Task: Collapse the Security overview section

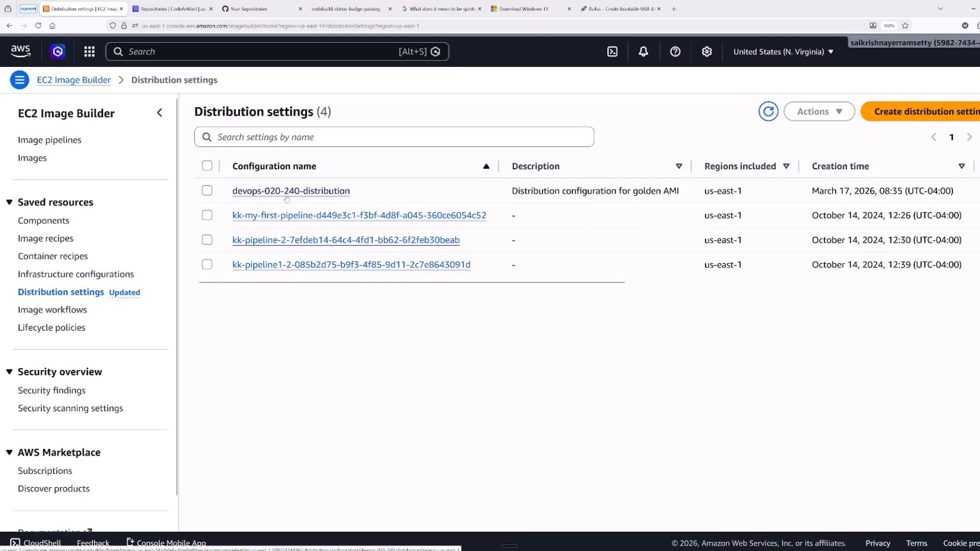Action: [x=9, y=371]
